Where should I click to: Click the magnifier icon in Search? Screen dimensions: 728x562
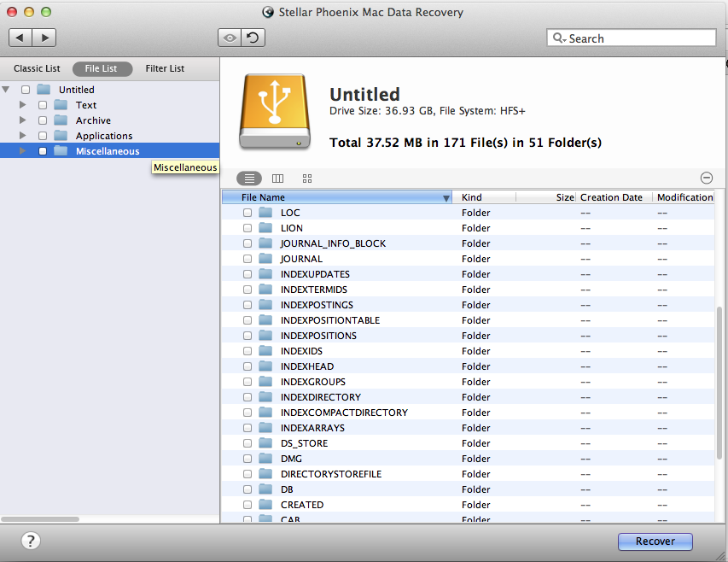coord(558,38)
